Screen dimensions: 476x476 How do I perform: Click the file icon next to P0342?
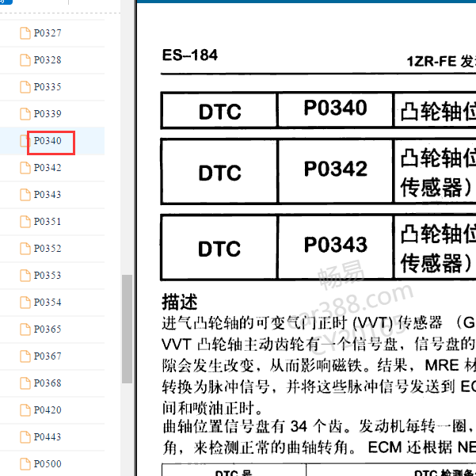25,168
